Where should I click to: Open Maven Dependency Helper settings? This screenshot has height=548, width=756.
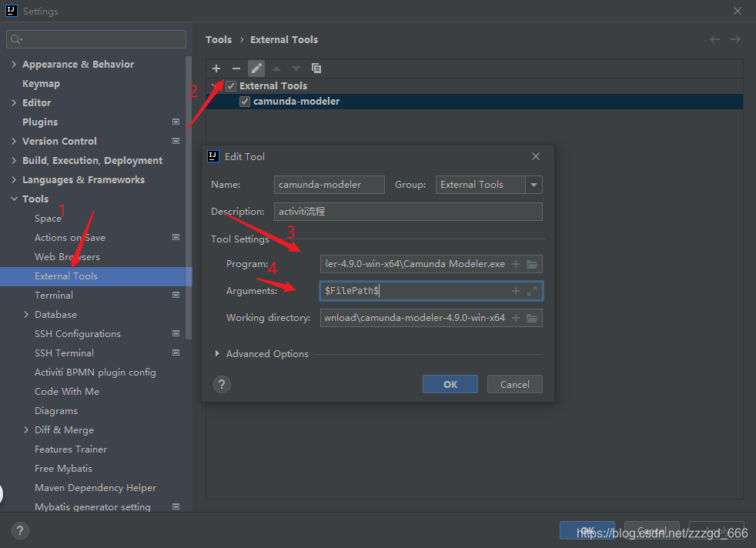pyautogui.click(x=95, y=488)
